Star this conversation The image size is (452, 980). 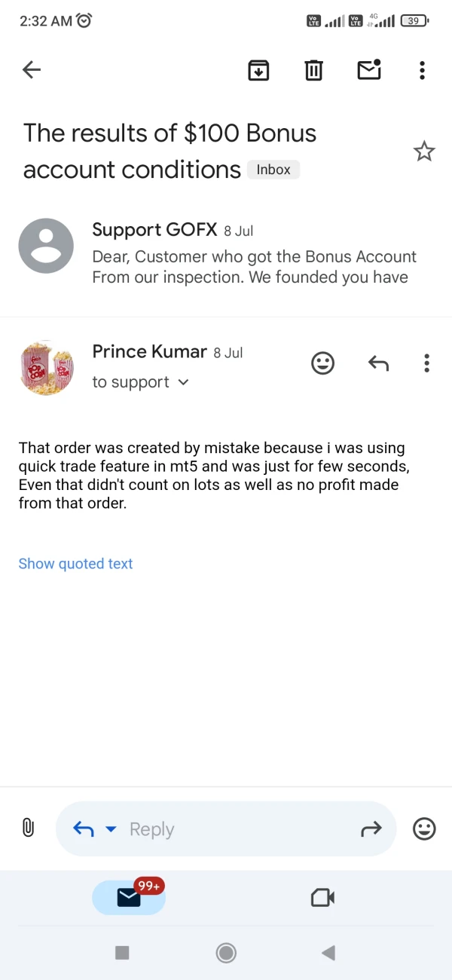(424, 152)
